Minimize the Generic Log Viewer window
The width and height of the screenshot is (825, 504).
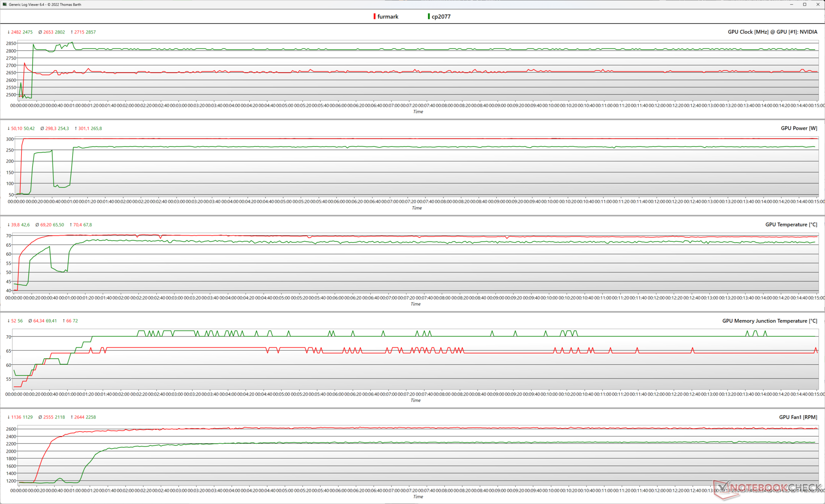click(791, 4)
